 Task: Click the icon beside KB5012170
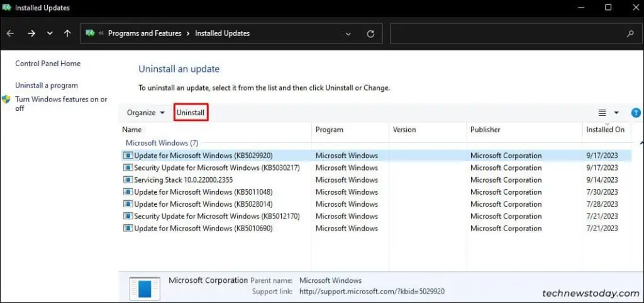128,216
